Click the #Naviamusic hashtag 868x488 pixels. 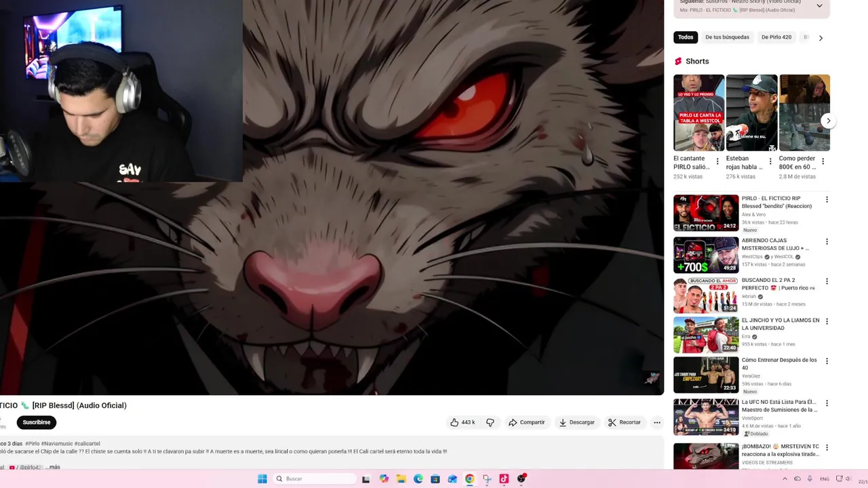pos(56,443)
